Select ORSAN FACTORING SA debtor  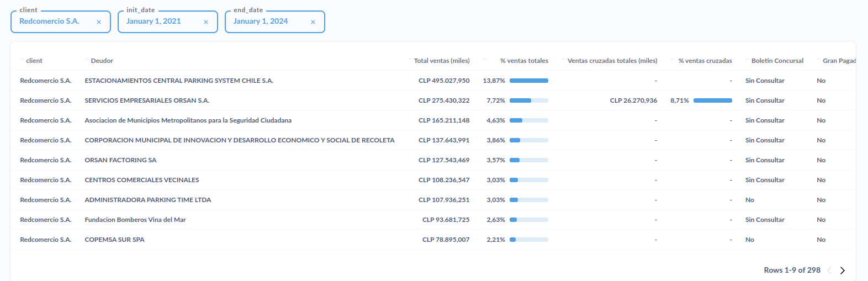(x=120, y=160)
